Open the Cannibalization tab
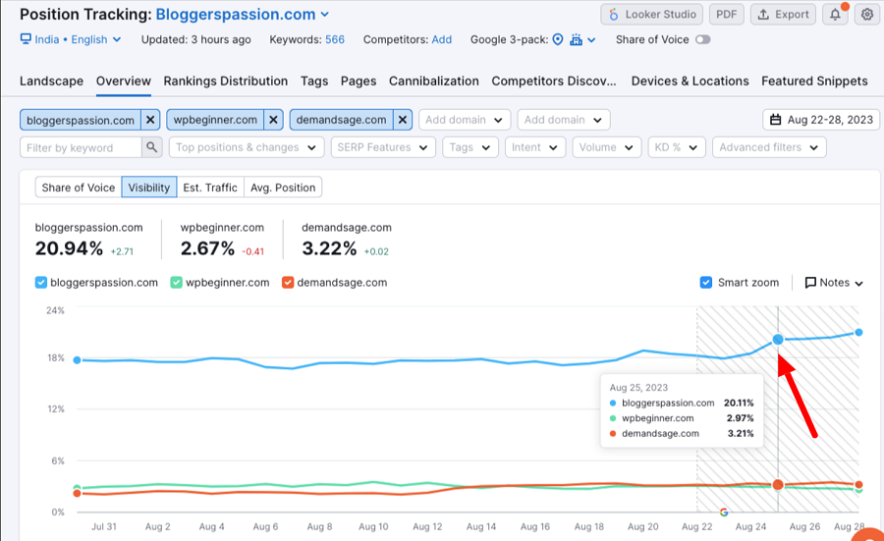Viewport: 884px width, 541px height. tap(434, 81)
